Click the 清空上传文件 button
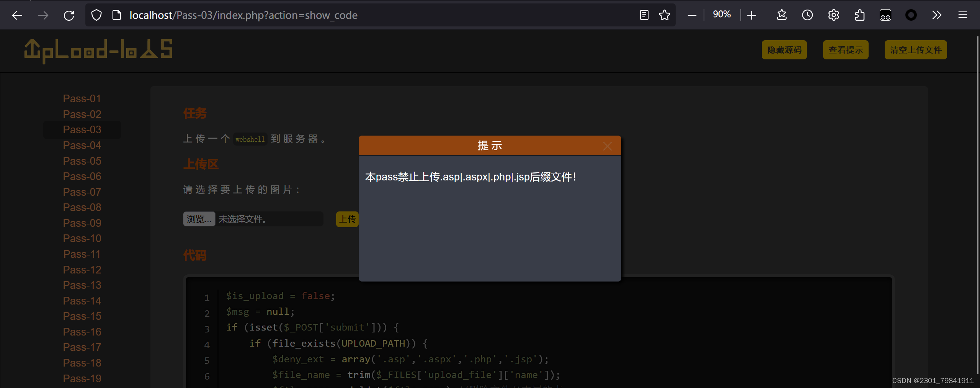 (915, 50)
